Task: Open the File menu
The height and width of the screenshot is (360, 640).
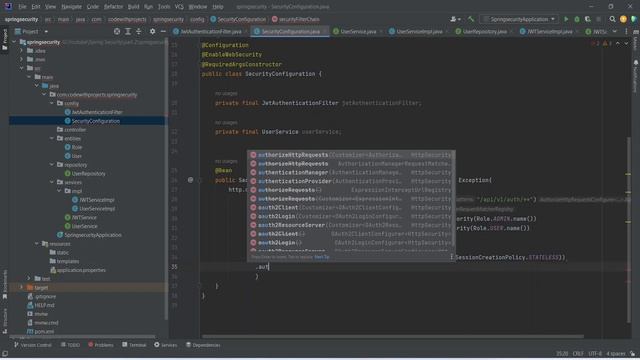Action: click(22, 7)
